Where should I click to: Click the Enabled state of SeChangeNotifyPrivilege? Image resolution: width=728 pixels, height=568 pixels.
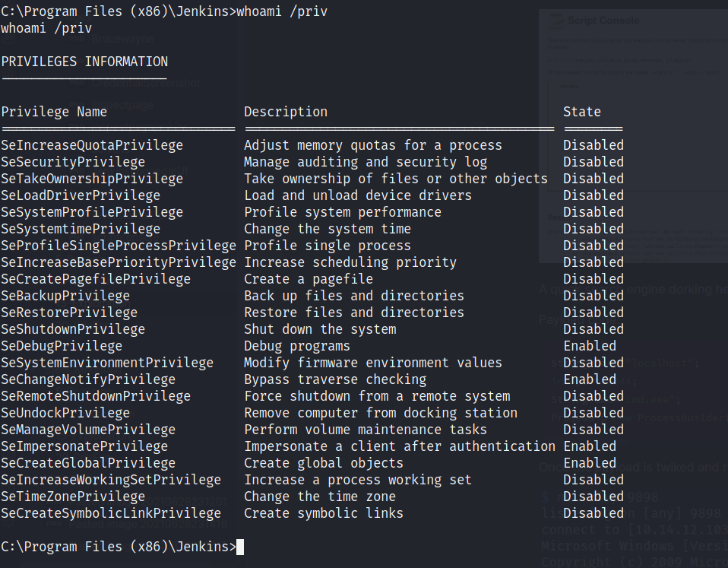click(590, 379)
